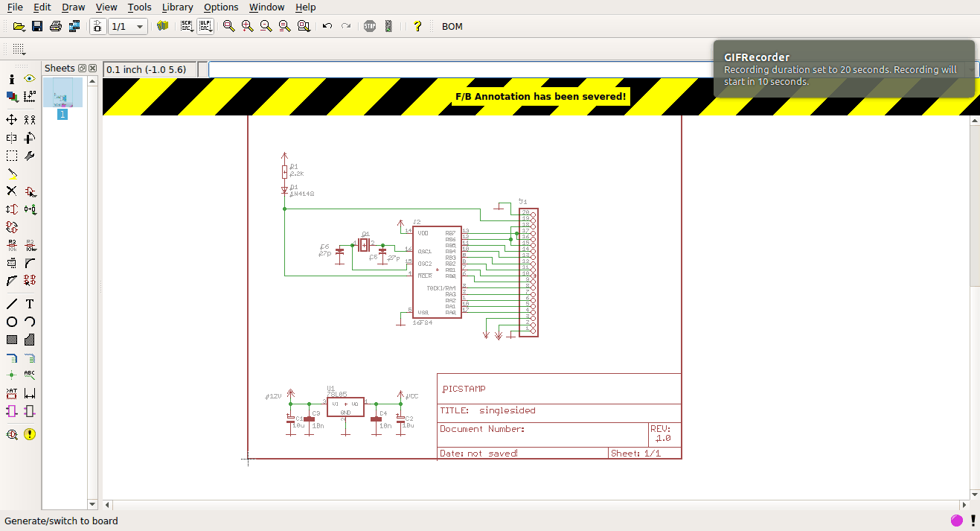
Task: Toggle layer display with eye icon
Action: tap(30, 78)
